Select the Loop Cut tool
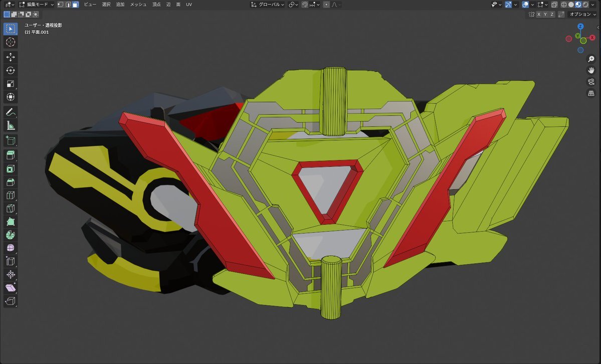 coord(11,195)
